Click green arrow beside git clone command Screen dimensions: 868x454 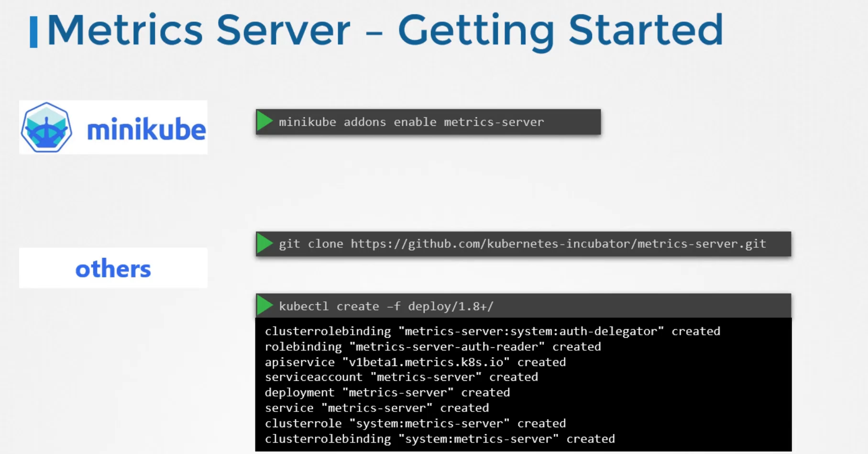tap(264, 244)
